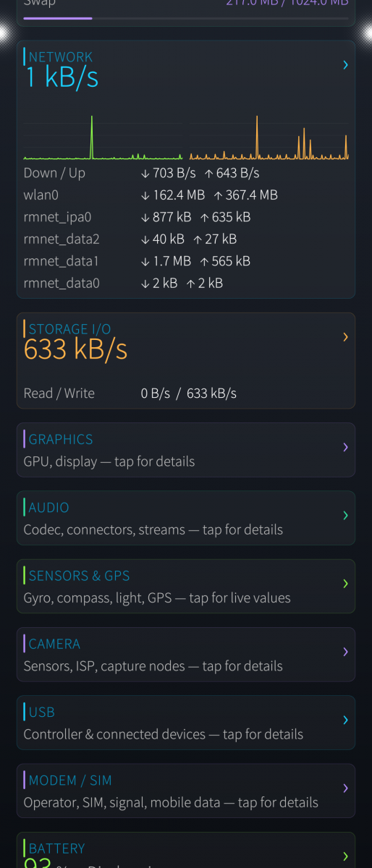372x868 pixels.
Task: Click the Swap usage progress bar
Action: 186,18
